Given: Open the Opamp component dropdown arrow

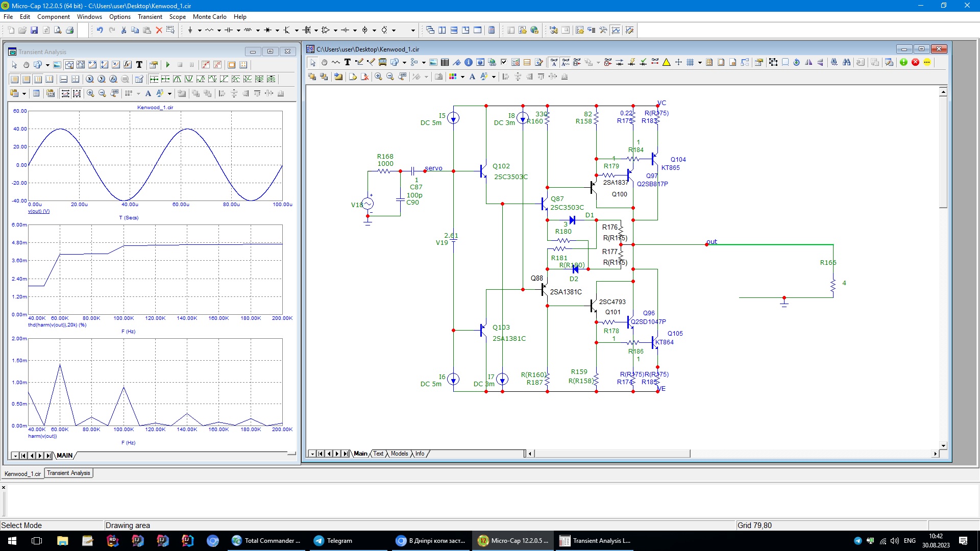Looking at the screenshot, I should [335, 30].
